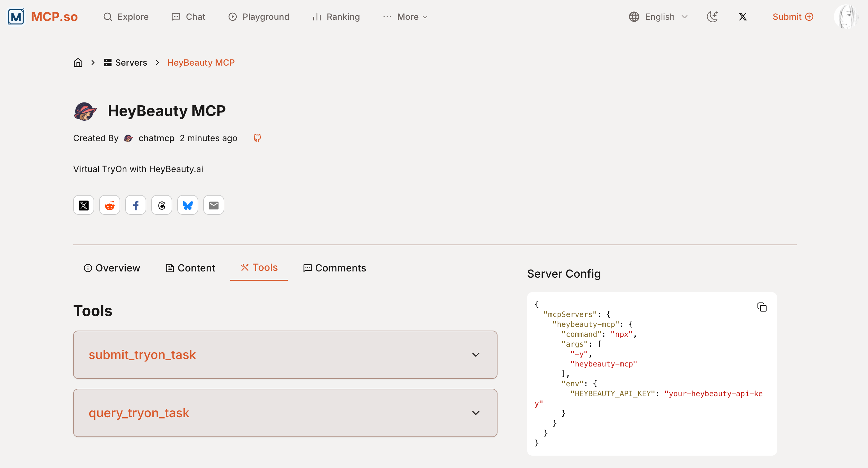Open the More menu in navigation
The height and width of the screenshot is (468, 868).
[x=406, y=16]
